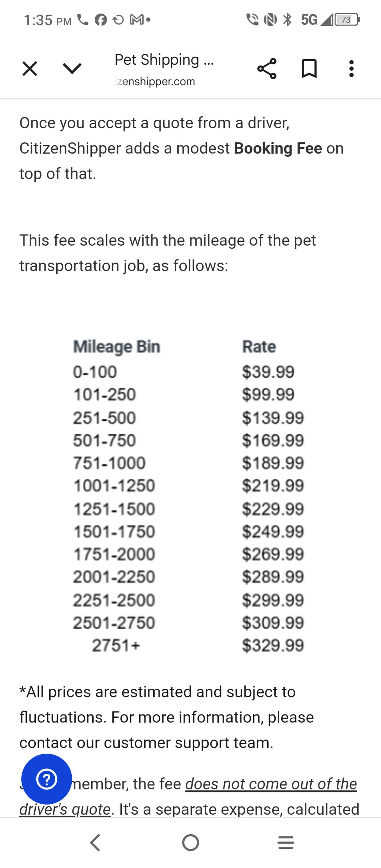Close the in-app browser with the X icon
381x868 pixels.
[x=30, y=69]
